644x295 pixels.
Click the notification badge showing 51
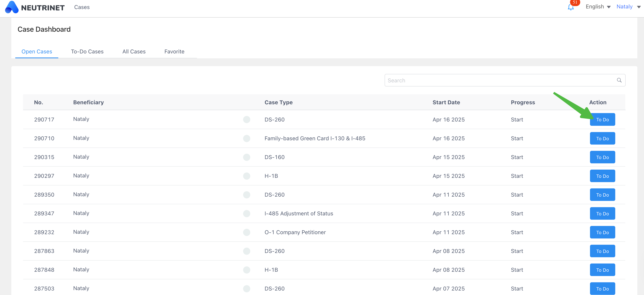pos(575,2)
